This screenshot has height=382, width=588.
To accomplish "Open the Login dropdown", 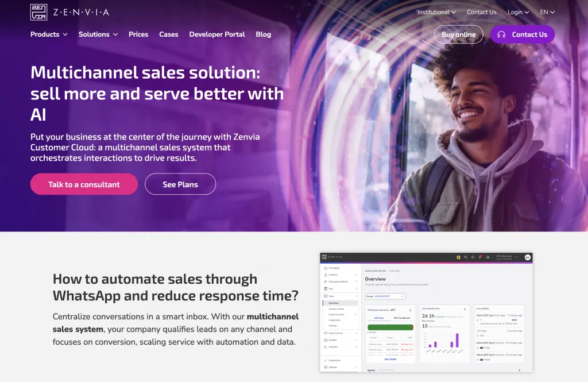I will (519, 12).
